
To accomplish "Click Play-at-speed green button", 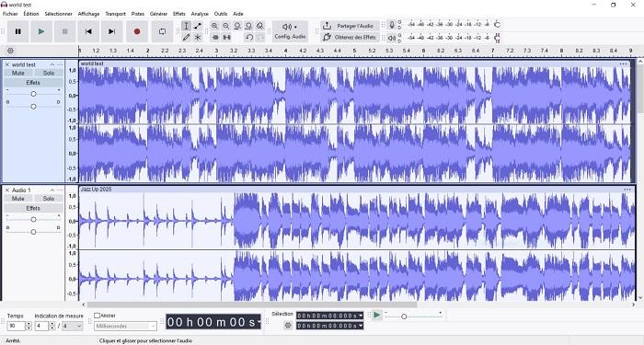I will click(x=376, y=315).
